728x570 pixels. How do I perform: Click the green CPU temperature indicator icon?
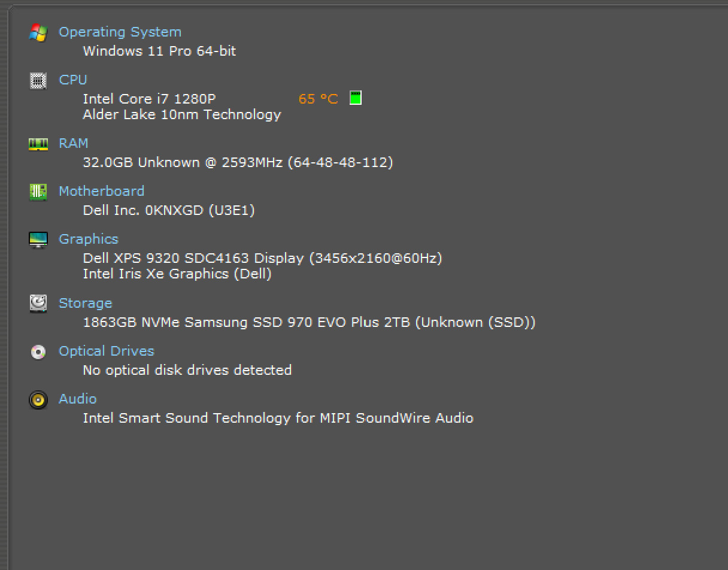tap(356, 98)
